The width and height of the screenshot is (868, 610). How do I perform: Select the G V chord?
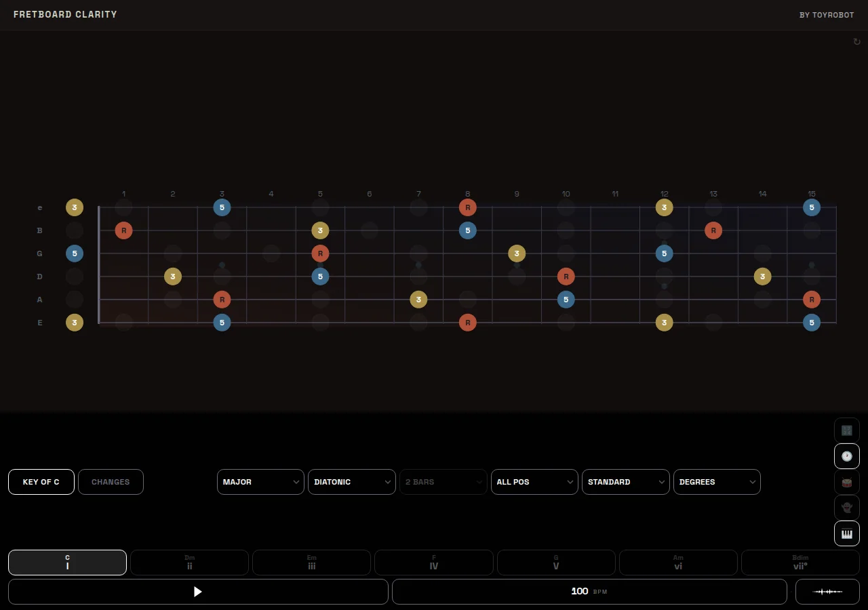556,563
